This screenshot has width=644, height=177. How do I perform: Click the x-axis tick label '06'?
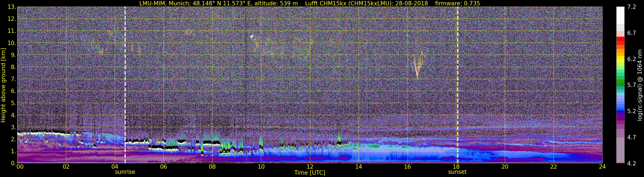coord(164,167)
